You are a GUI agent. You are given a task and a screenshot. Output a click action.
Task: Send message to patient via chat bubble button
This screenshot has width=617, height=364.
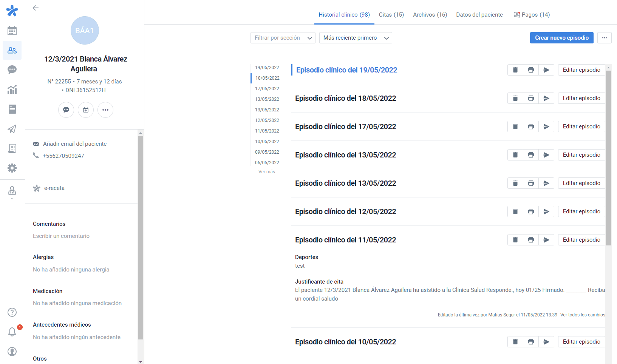(66, 110)
